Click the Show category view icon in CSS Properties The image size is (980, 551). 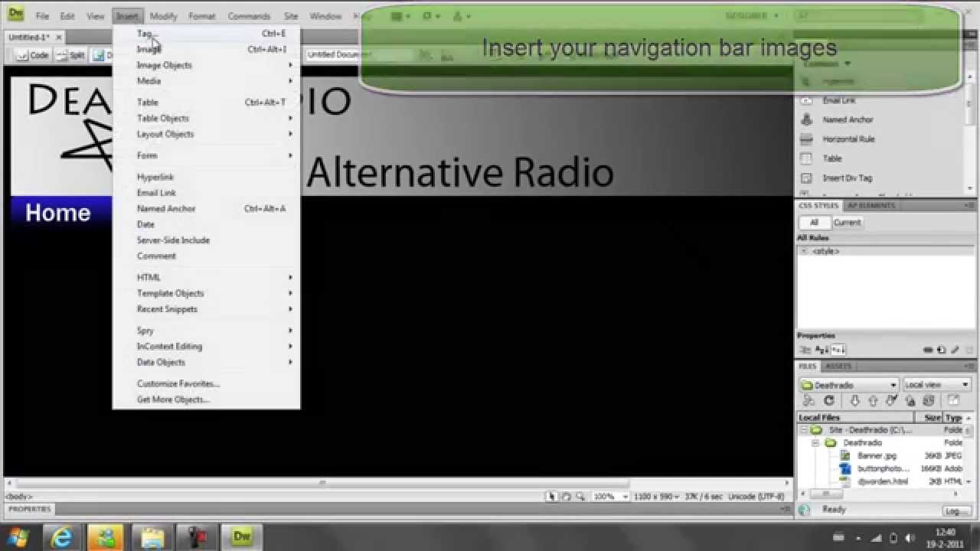click(x=806, y=350)
